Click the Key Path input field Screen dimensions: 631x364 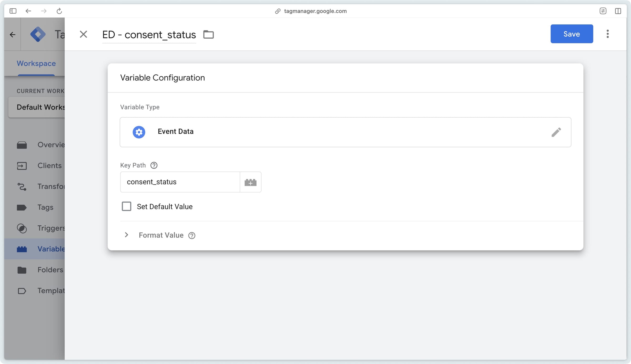pos(180,182)
